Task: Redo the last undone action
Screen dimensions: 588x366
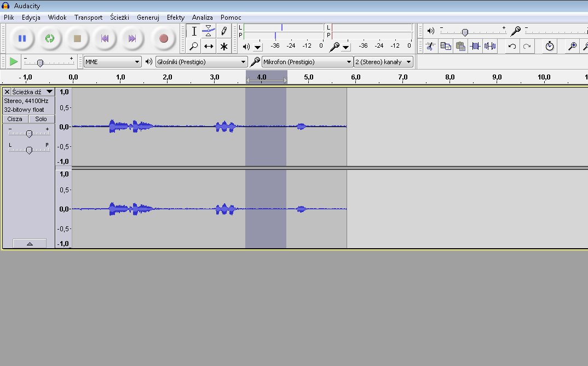Action: coord(527,46)
